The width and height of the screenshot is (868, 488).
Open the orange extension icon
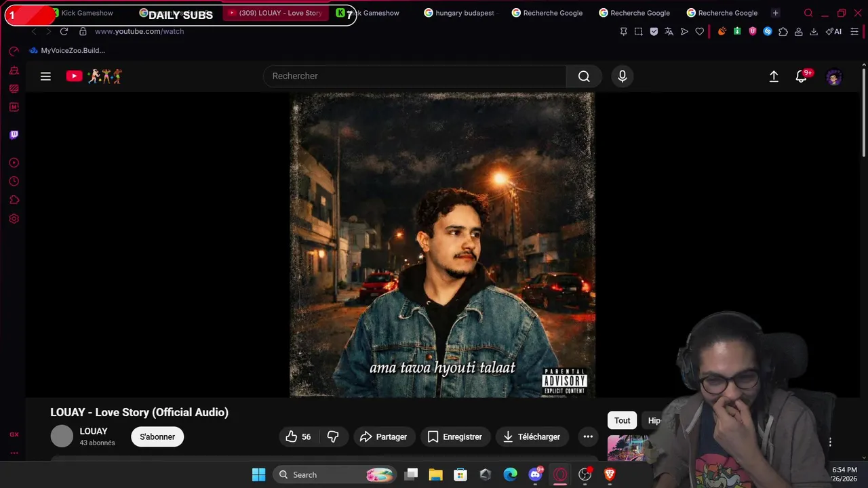point(722,31)
